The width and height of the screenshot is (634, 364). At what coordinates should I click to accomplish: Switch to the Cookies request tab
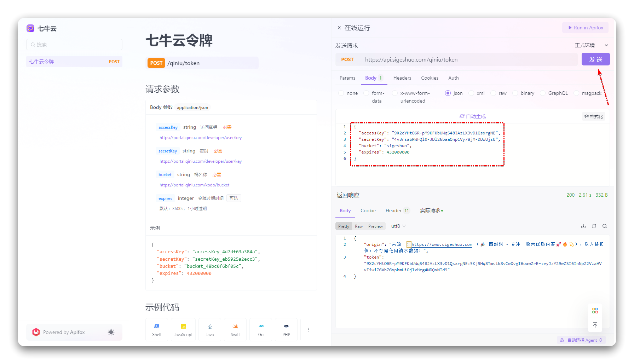tap(430, 78)
